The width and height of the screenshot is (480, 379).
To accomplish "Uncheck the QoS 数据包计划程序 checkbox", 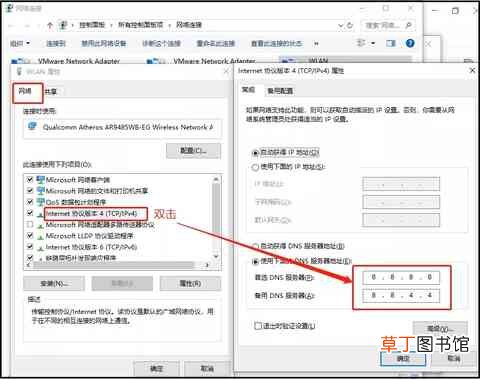I will [30, 202].
